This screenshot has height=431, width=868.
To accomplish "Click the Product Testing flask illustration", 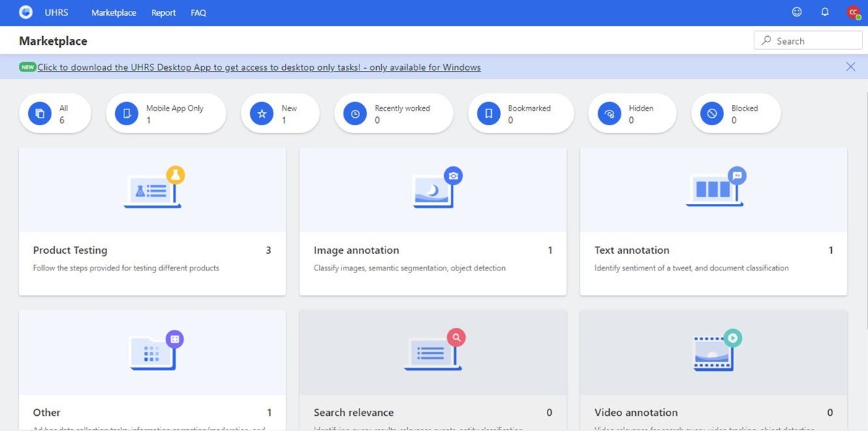I will click(155, 187).
